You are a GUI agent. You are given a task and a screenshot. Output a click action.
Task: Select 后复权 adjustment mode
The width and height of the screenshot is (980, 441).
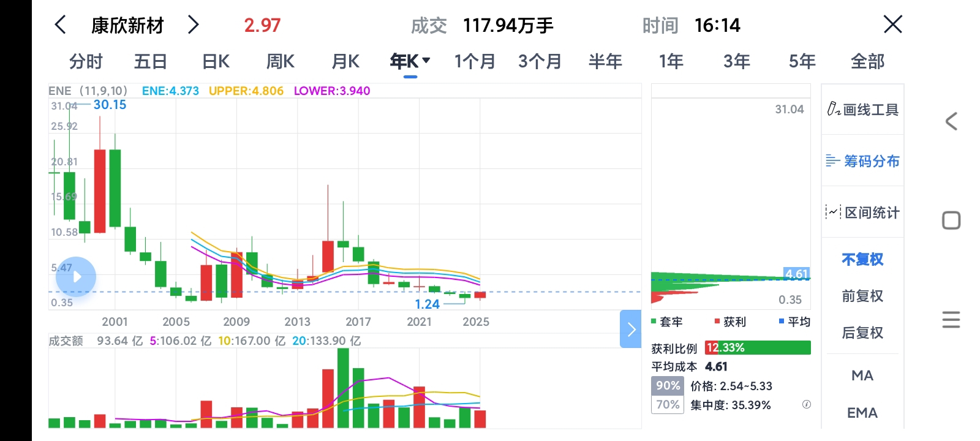point(862,333)
